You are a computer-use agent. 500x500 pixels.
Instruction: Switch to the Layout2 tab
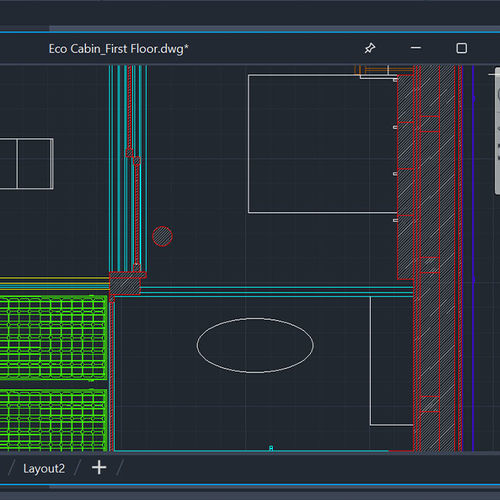(44, 468)
